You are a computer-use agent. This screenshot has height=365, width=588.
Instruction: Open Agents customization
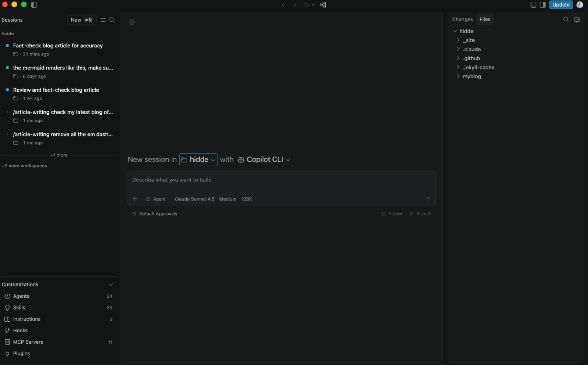[x=59, y=296]
